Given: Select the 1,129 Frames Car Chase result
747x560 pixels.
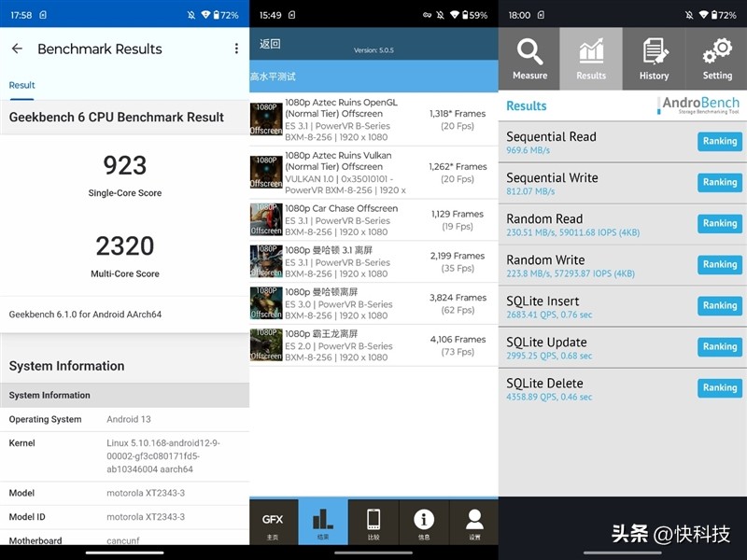Looking at the screenshot, I should 458,220.
